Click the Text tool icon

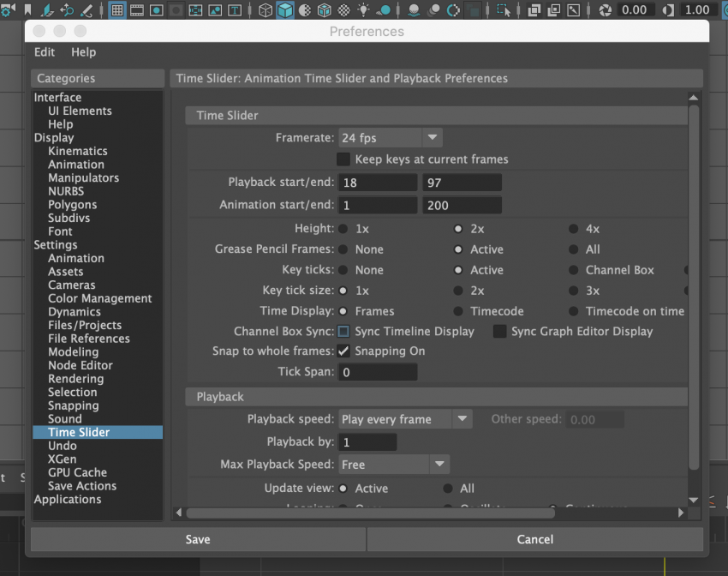(234, 10)
